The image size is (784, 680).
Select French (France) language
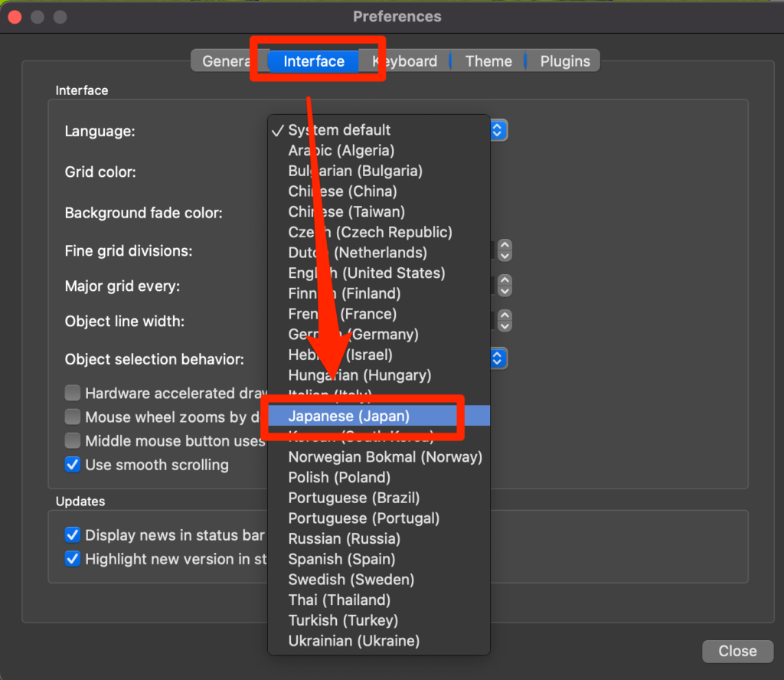(379, 314)
